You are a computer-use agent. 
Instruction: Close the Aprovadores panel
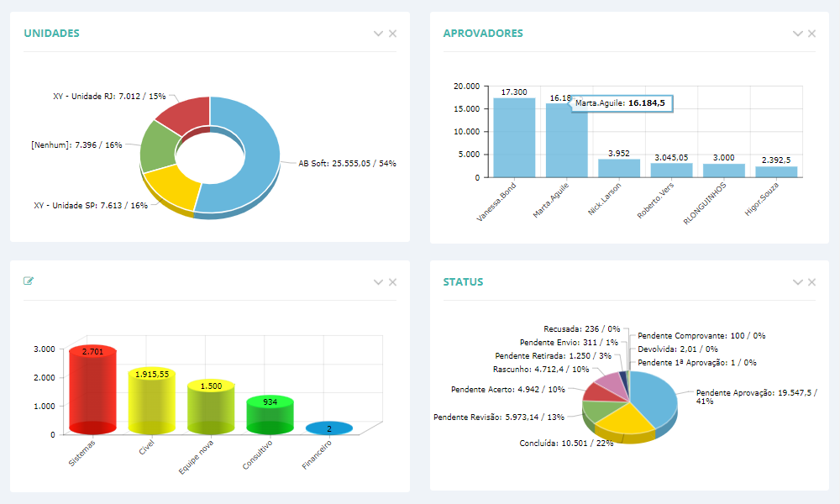click(x=811, y=34)
